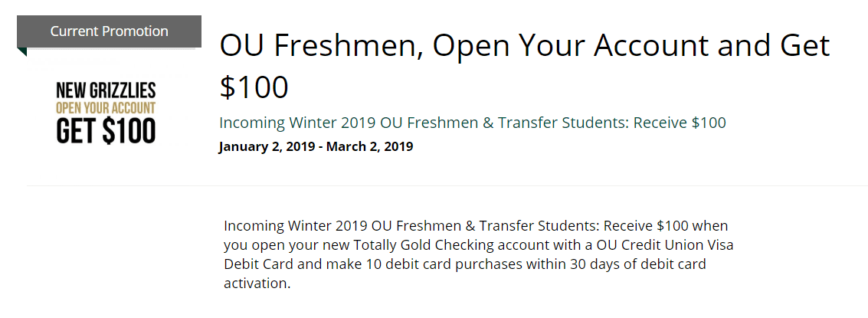The width and height of the screenshot is (868, 318).
Task: Click the 'March 2, 2019' end date
Action: (369, 147)
